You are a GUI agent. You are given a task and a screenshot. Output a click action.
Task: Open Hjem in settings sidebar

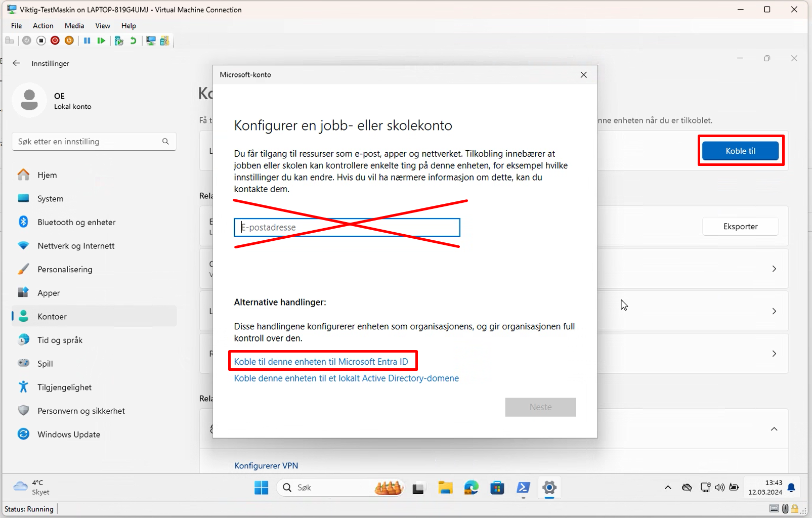(94, 175)
